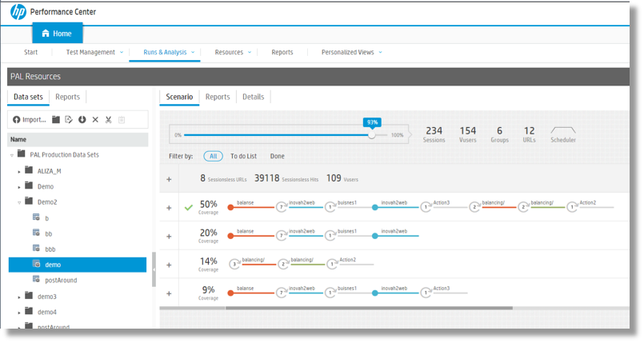Collapse the Demo2 folder arrow
This screenshot has width=644, height=343.
click(19, 202)
